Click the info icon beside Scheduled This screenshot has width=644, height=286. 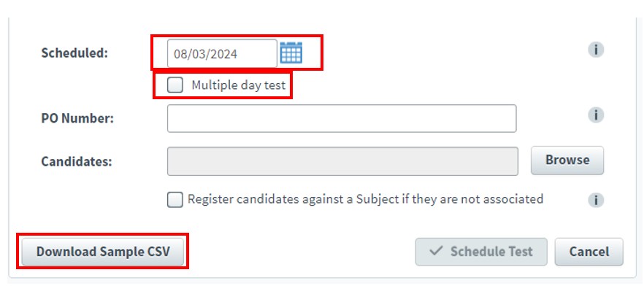(x=596, y=50)
